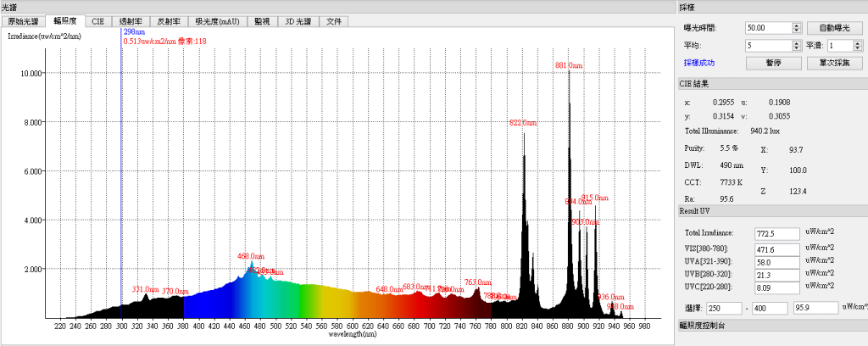Increase the 平滑 value with the up arrow
Image resolution: width=868 pixels, height=346 pixels.
[x=856, y=42]
